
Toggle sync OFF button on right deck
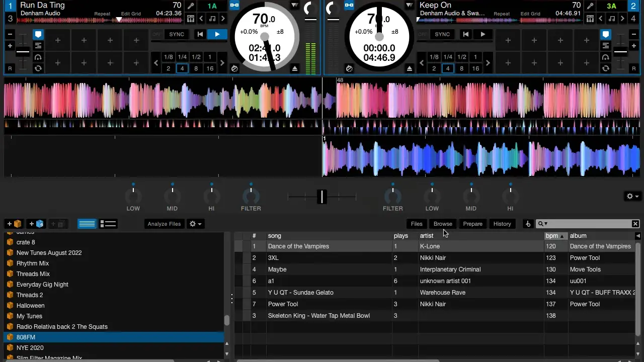[x=423, y=34]
